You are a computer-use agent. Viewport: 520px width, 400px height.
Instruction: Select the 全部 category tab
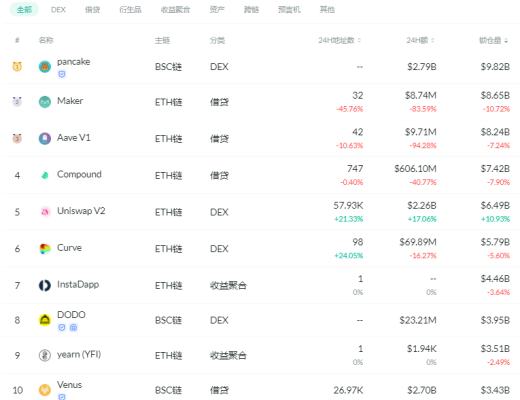pos(24,10)
